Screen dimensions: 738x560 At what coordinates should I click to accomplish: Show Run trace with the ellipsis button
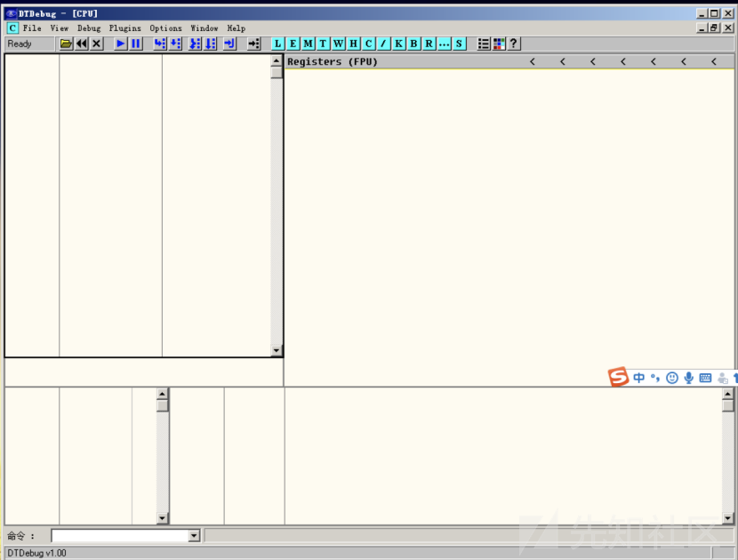click(444, 44)
